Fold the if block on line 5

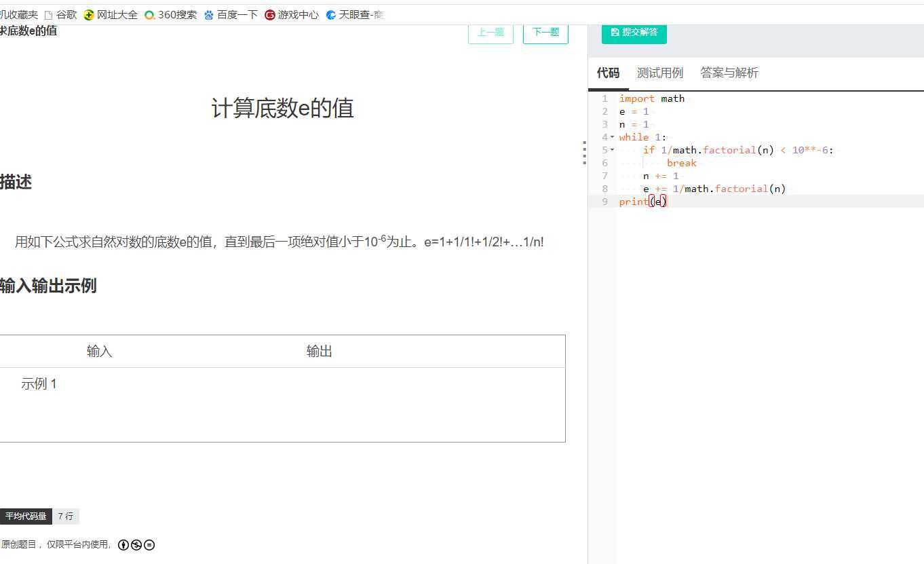[x=612, y=150]
